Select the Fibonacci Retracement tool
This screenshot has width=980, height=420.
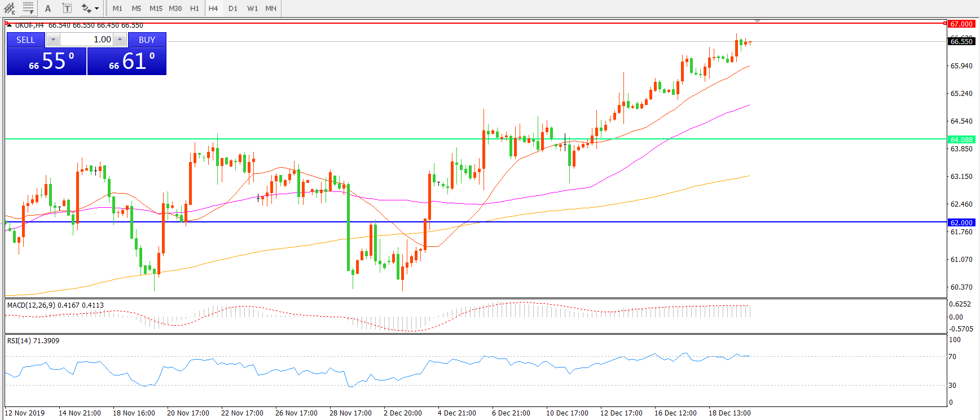pos(28,8)
